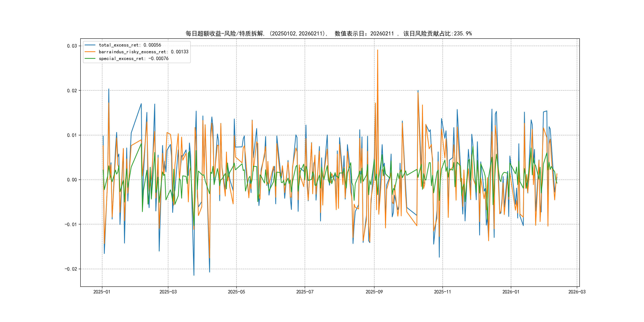The image size is (644, 322).
Task: Click the 2026-03 x-axis tick label
Action: [x=577, y=292]
